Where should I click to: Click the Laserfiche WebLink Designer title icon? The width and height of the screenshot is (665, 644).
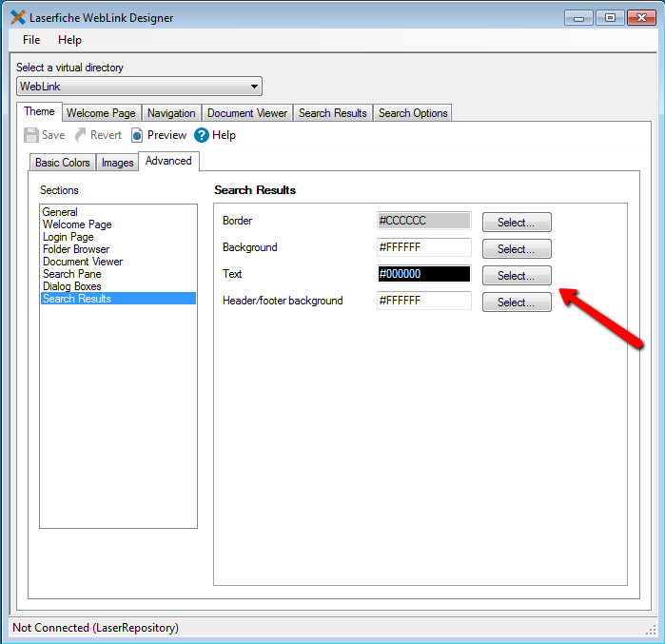17,17
